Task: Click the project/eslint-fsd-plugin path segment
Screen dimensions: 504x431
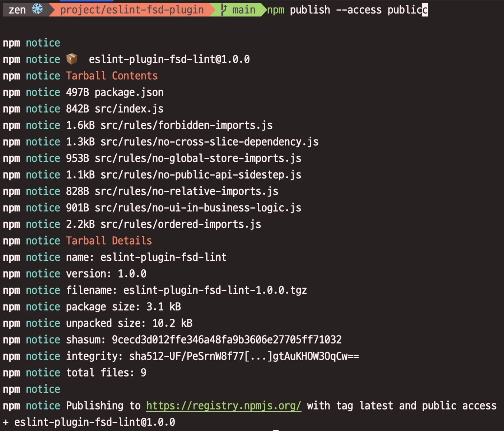Action: 132,10
